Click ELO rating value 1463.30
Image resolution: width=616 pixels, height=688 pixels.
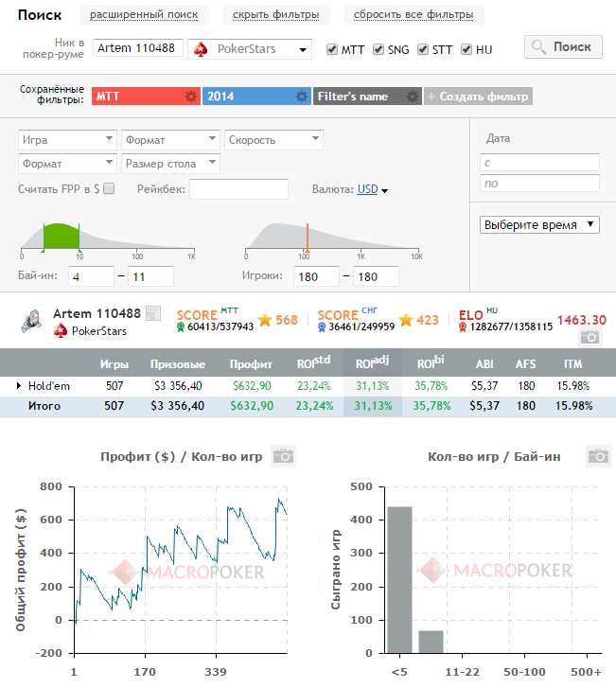tap(582, 320)
